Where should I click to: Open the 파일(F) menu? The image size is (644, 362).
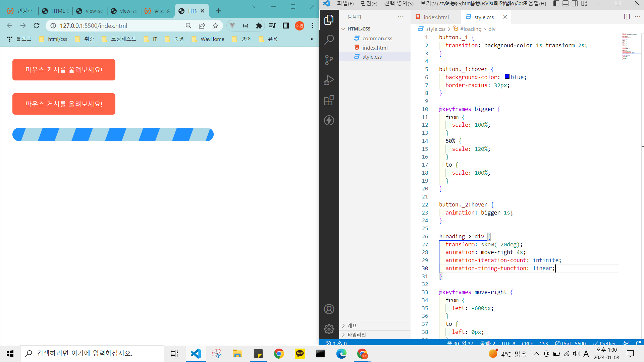point(345,3)
